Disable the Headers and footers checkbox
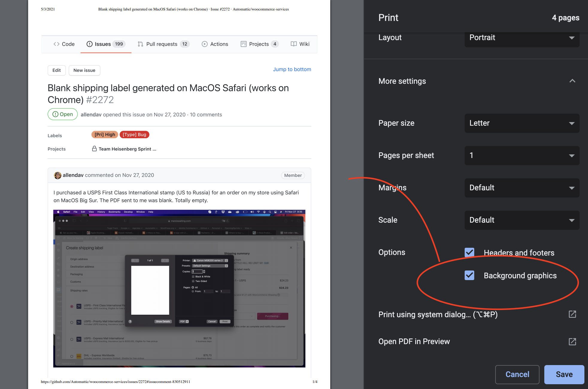 point(469,253)
